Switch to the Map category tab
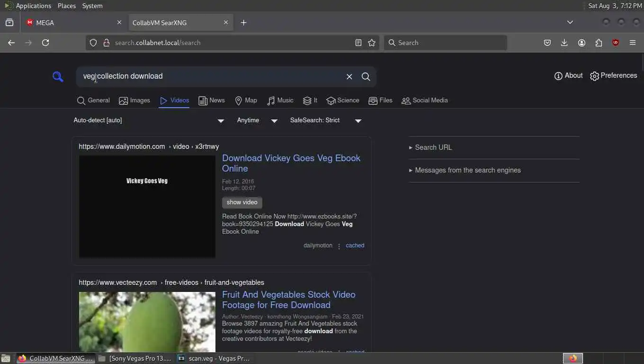 [x=246, y=100]
